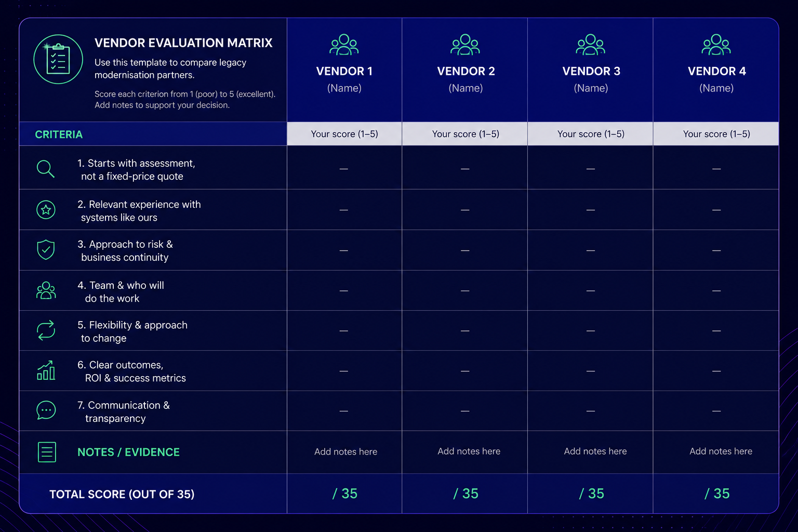Viewport: 798px width, 532px height.
Task: Click Vendor 3 'Add notes here' field
Action: (591, 452)
